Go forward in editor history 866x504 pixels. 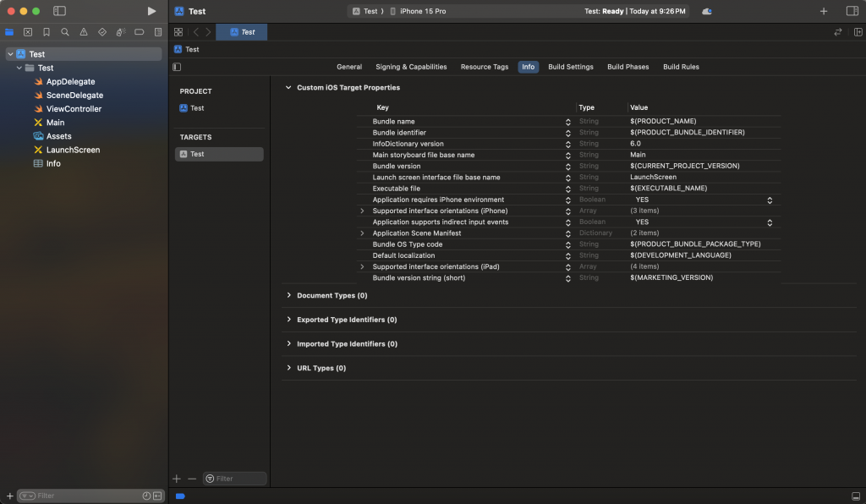pos(208,32)
